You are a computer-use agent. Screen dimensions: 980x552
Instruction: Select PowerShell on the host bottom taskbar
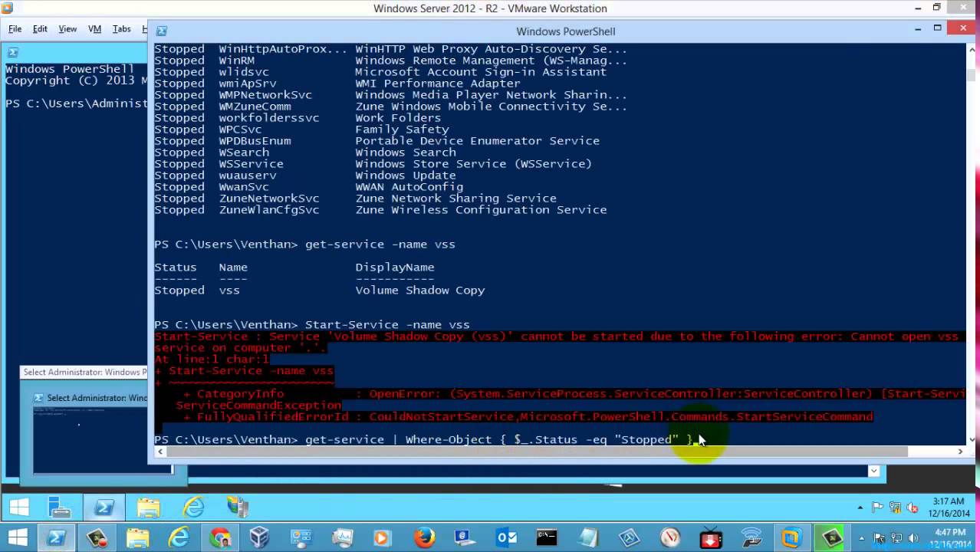[x=56, y=538]
